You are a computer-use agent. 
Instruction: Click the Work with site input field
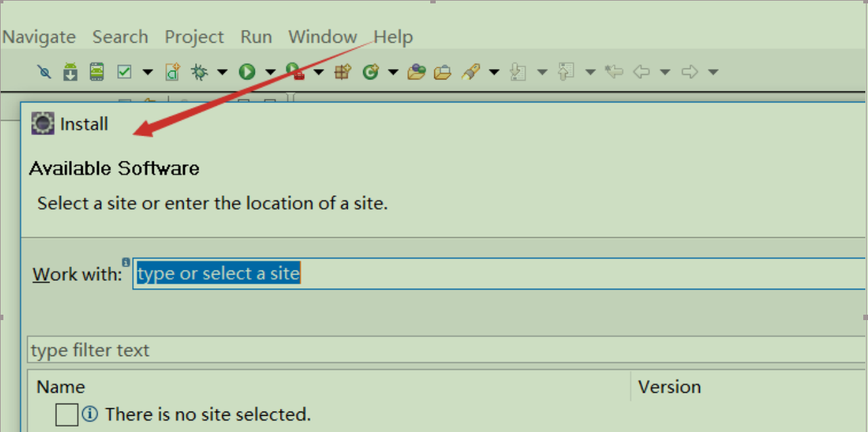point(499,273)
